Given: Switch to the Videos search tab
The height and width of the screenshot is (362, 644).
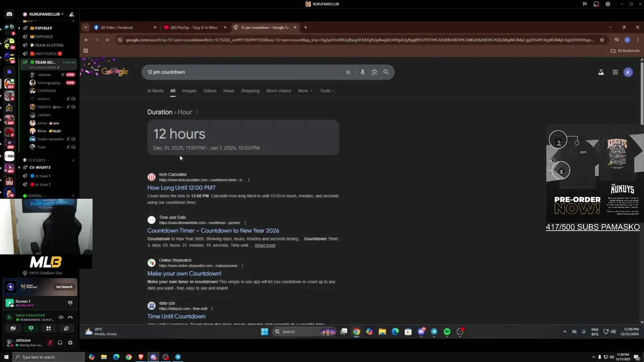Looking at the screenshot, I should click(210, 91).
